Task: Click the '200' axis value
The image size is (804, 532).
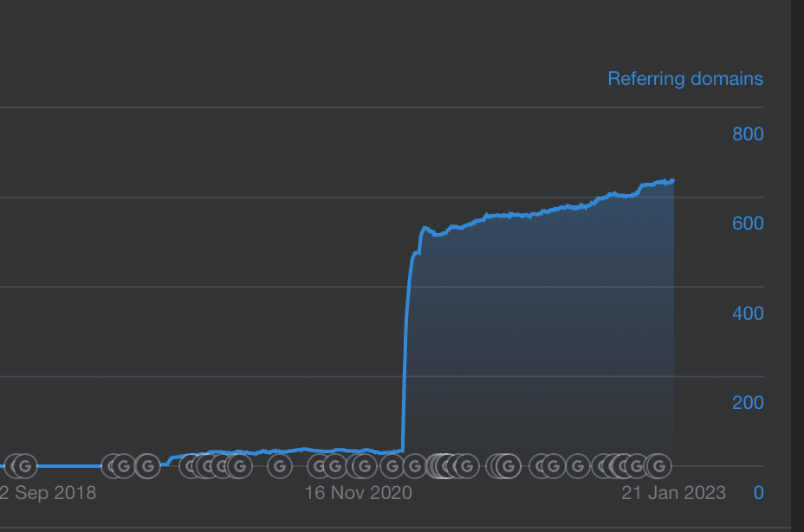Action: tap(748, 403)
